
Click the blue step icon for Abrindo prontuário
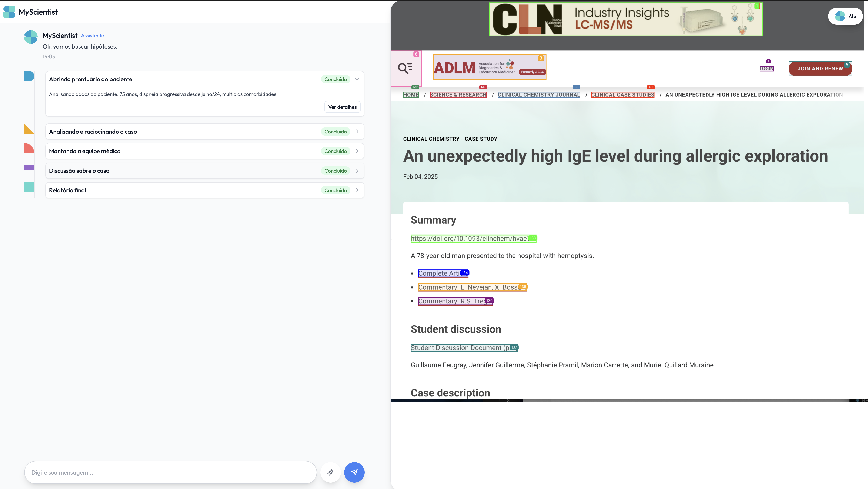tap(29, 76)
